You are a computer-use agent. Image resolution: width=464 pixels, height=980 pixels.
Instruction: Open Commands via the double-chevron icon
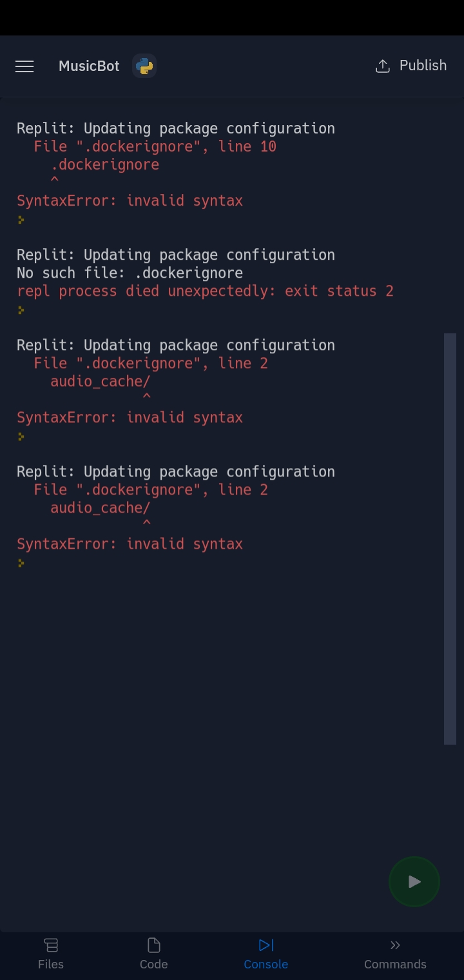pos(395,945)
